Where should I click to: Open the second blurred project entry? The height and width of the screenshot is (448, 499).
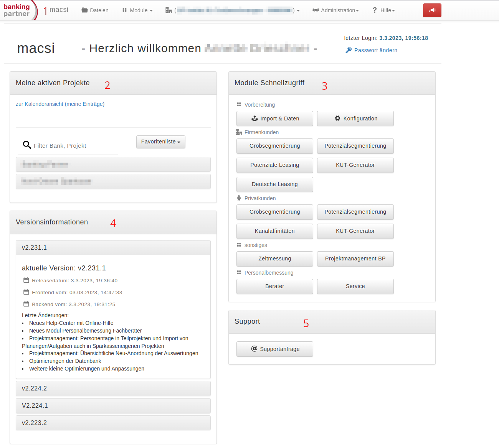point(113,181)
